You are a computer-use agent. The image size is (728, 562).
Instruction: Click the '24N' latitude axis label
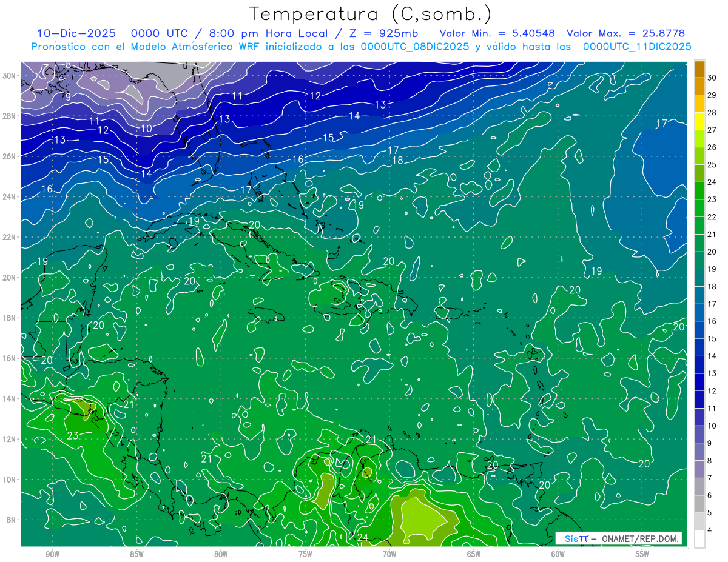click(10, 197)
